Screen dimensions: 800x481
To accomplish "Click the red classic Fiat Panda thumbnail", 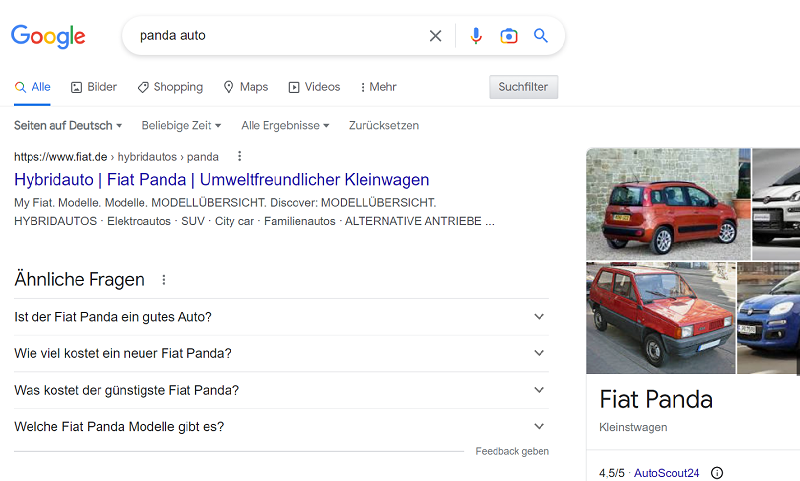I will click(x=659, y=317).
